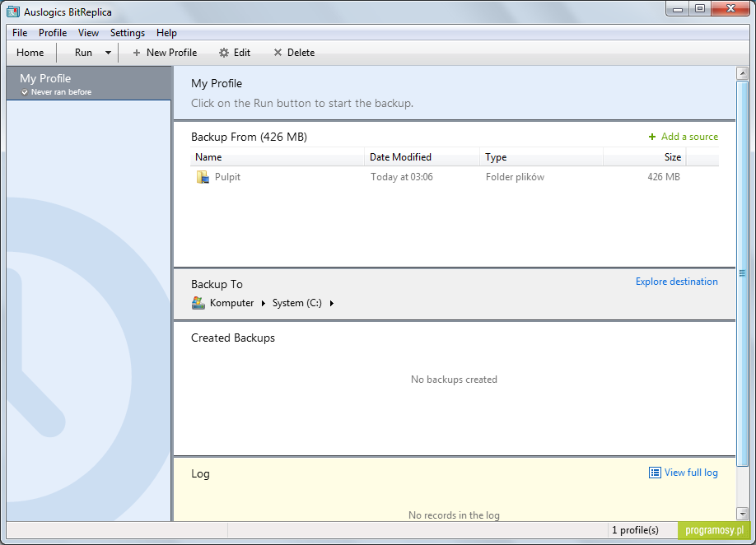Screen dimensions: 756x545
Task: Click the 'Folder plików' type cell
Action: [x=515, y=177]
